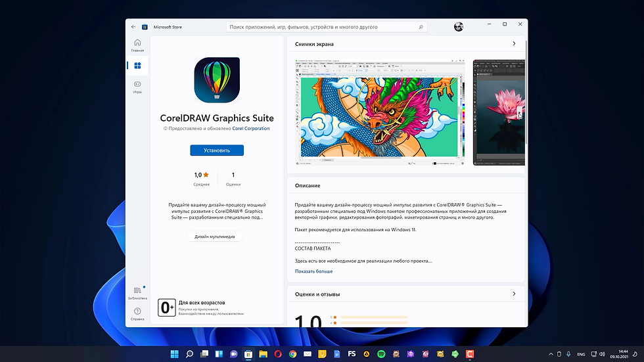The height and width of the screenshot is (362, 644).
Task: Open taskbar Search
Action: (189, 354)
